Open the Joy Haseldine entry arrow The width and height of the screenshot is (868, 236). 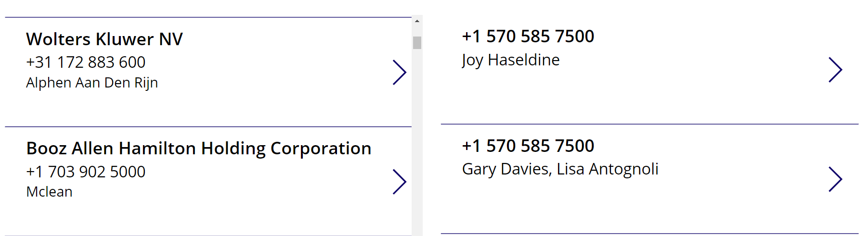coord(835,70)
